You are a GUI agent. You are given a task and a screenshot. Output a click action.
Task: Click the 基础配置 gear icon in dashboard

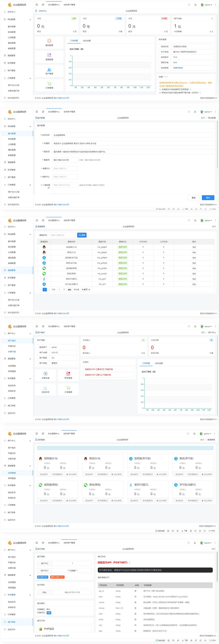pos(49,41)
